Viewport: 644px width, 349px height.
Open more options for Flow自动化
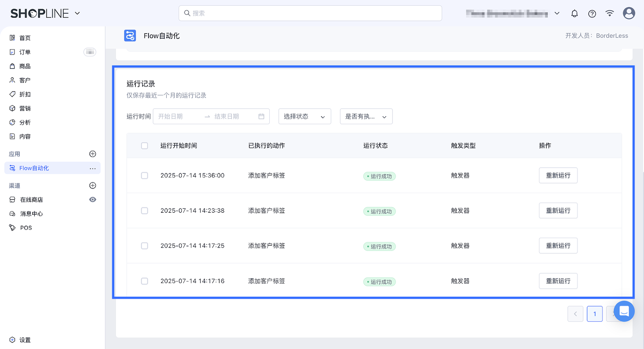point(93,168)
